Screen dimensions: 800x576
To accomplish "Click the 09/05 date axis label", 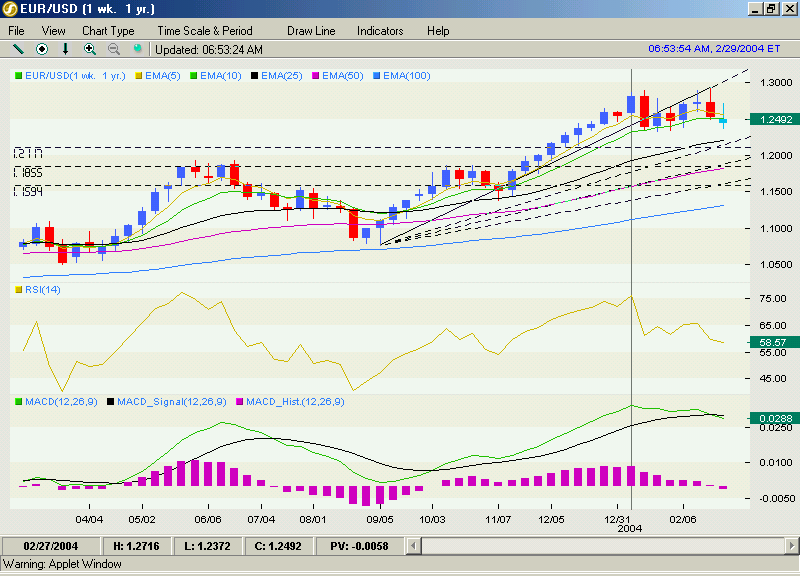I will click(380, 520).
